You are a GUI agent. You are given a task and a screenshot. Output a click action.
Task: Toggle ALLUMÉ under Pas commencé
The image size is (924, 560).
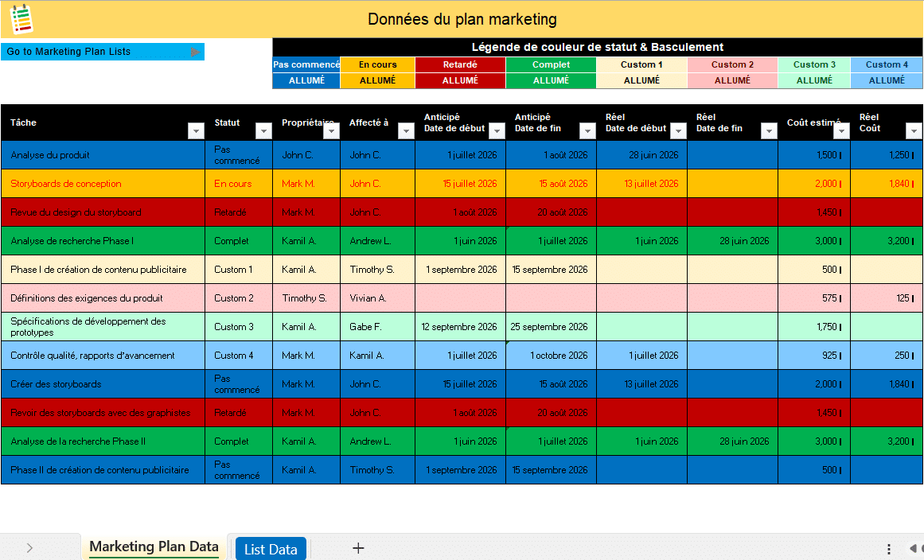[306, 80]
